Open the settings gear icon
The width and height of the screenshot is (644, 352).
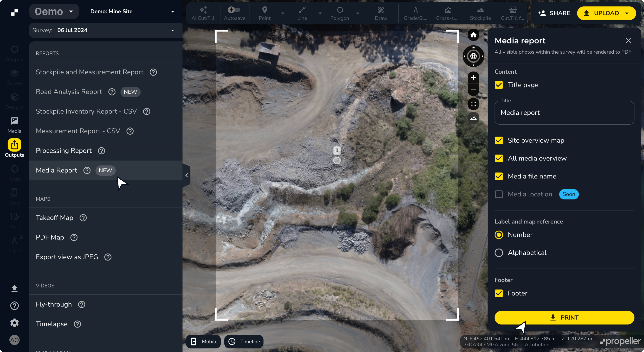15,323
